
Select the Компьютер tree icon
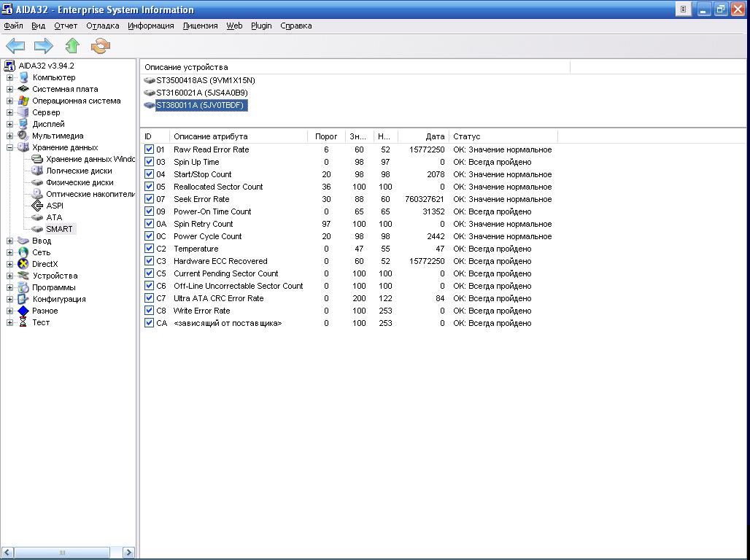[x=23, y=77]
